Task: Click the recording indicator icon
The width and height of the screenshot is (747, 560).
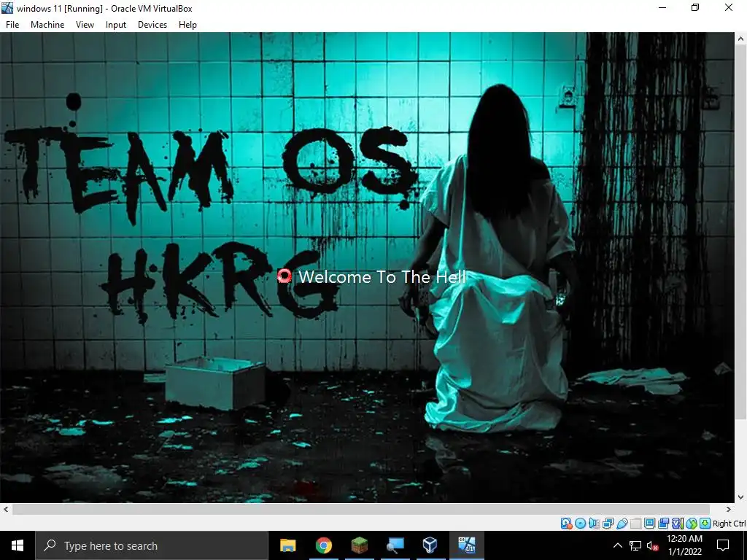Action: coord(664,524)
